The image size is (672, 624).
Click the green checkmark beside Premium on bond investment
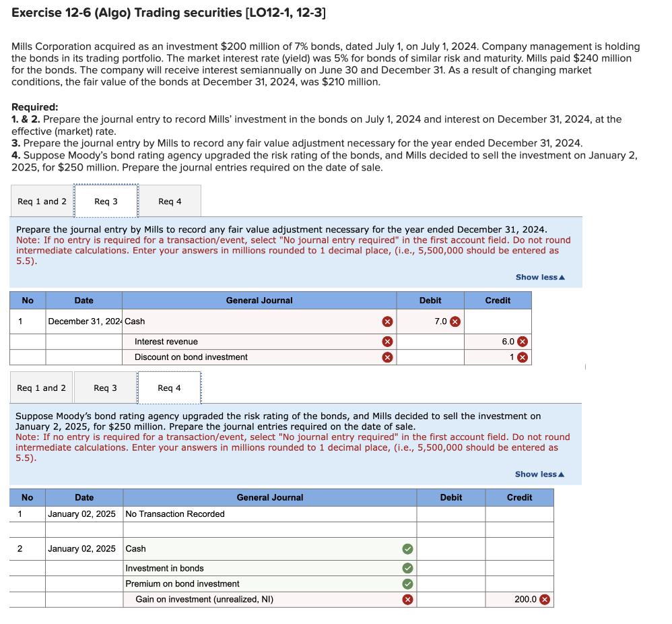pyautogui.click(x=407, y=584)
